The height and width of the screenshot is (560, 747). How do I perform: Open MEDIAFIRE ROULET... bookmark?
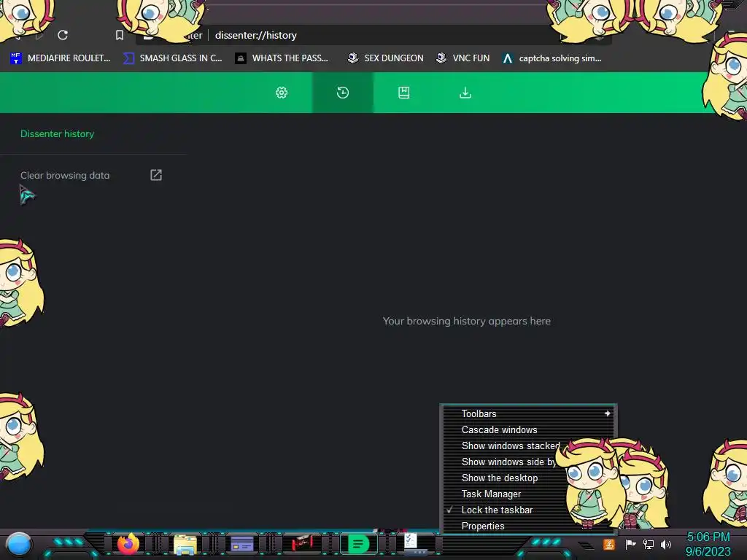pos(60,58)
